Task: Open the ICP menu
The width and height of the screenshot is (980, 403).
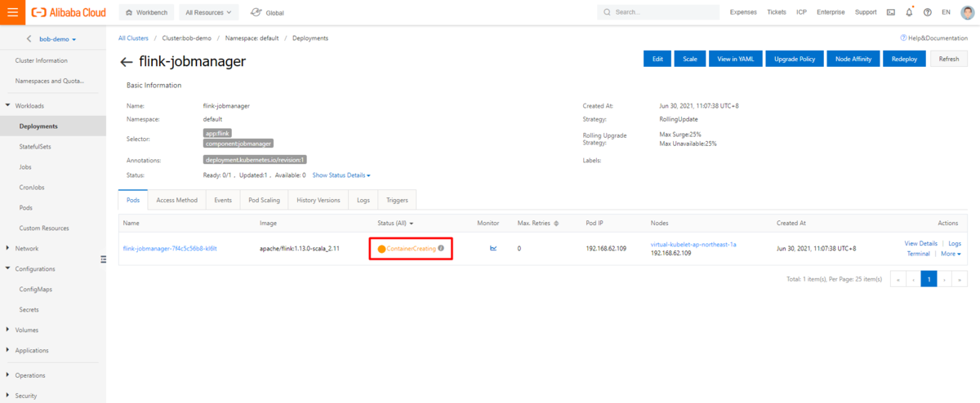Action: (x=801, y=12)
